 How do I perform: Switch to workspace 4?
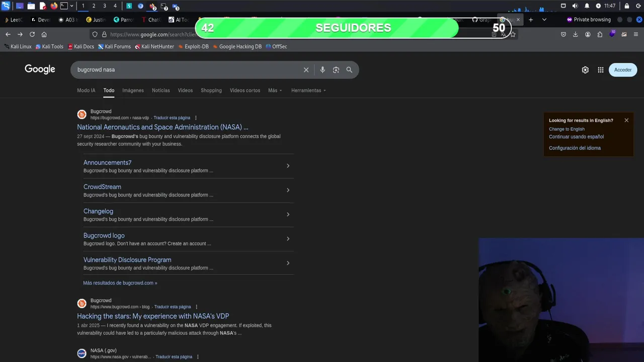(115, 6)
